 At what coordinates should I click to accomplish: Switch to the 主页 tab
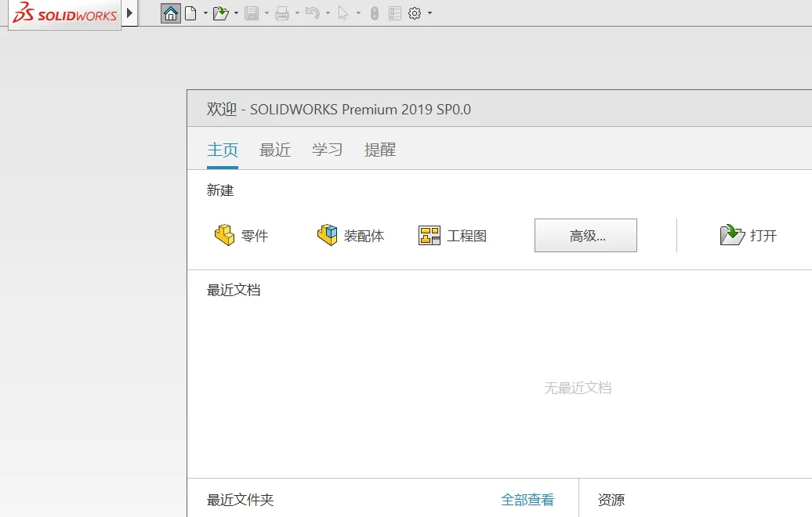point(223,150)
